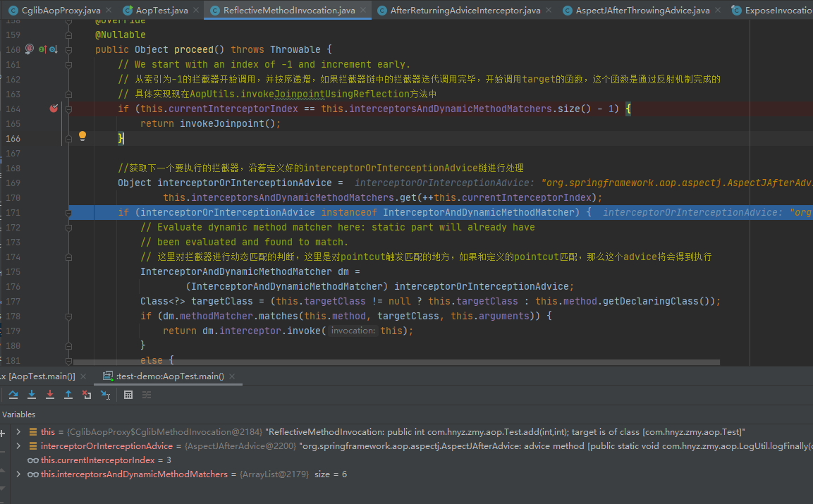Click the Step Out debugger icon
Screen dimensions: 813x504
pyautogui.click(x=68, y=395)
